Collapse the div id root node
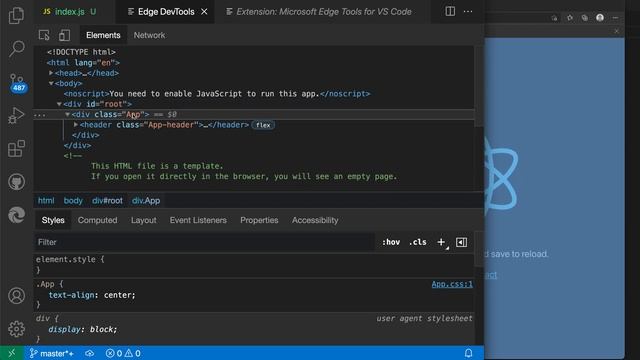This screenshot has width=640, height=360. 59,104
